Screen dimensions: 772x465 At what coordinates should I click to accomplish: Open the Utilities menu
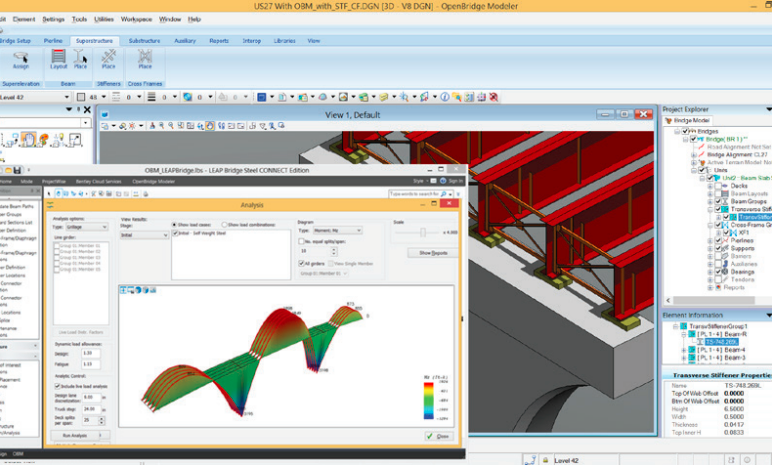tap(104, 19)
